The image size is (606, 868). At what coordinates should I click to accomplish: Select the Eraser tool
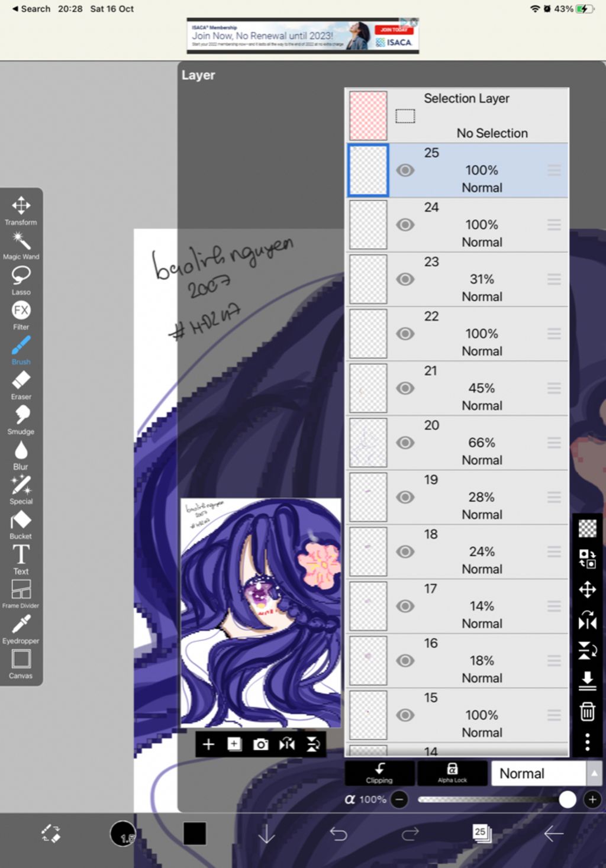tap(21, 385)
